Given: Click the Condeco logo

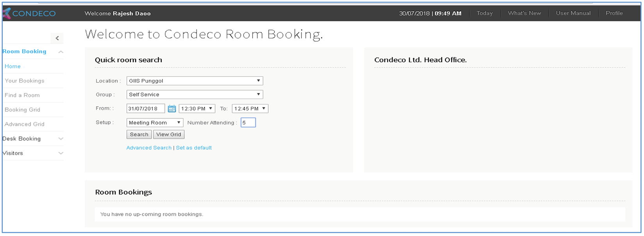Looking at the screenshot, I should (29, 13).
